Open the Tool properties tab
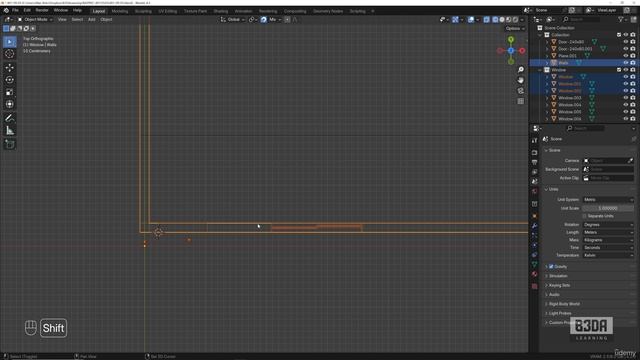 (535, 140)
